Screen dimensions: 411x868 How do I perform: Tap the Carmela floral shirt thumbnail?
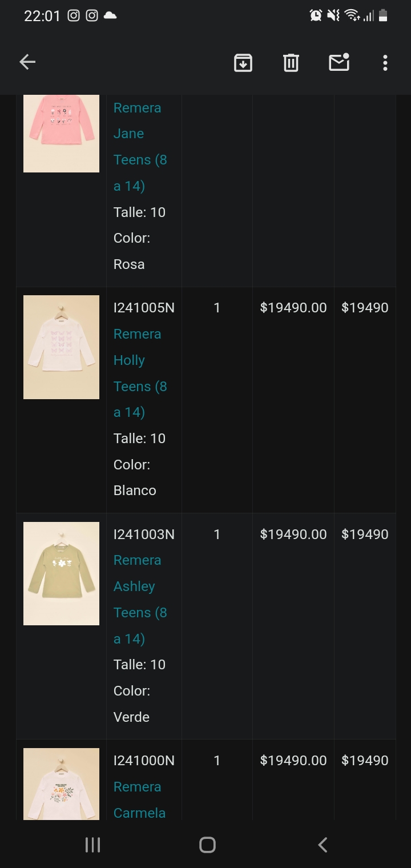coord(61,783)
